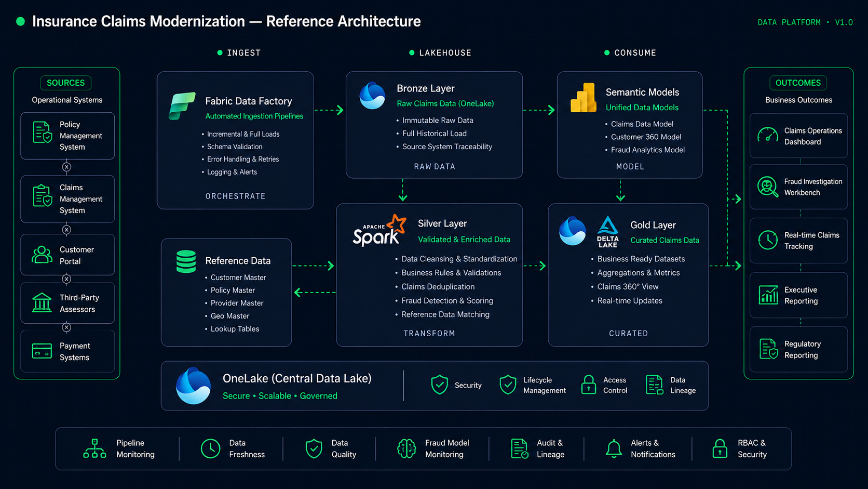
Task: Click the Access Control lock icon
Action: [589, 385]
